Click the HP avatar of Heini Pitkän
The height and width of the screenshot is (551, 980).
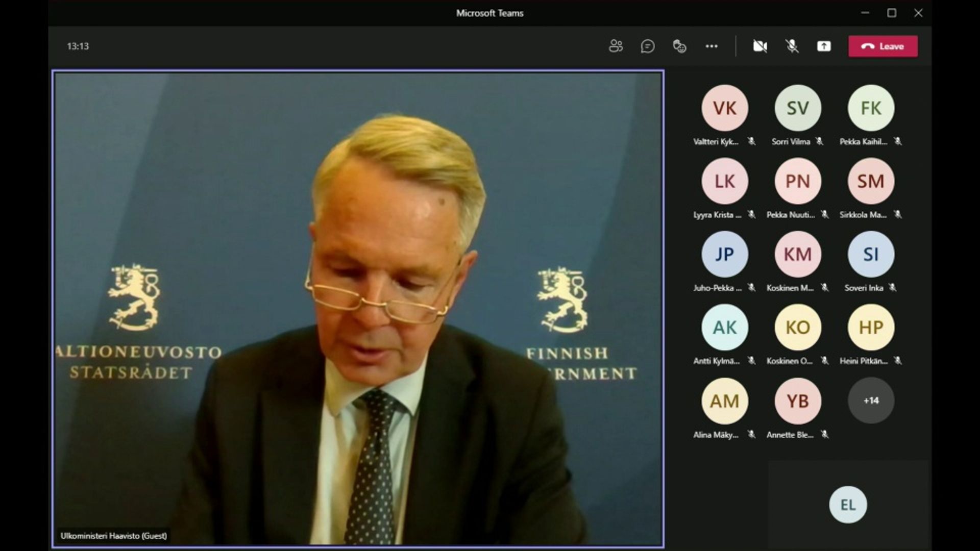click(x=871, y=327)
